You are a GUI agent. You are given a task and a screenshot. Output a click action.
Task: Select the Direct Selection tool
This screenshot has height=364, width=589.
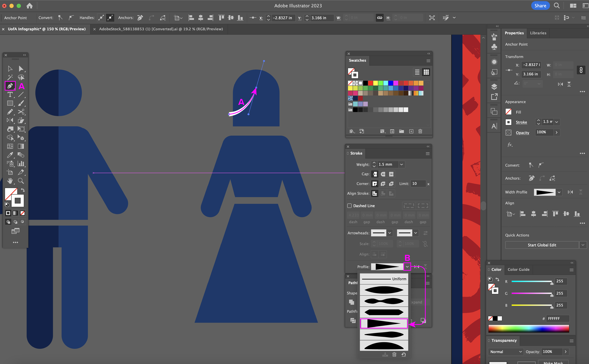pos(21,69)
